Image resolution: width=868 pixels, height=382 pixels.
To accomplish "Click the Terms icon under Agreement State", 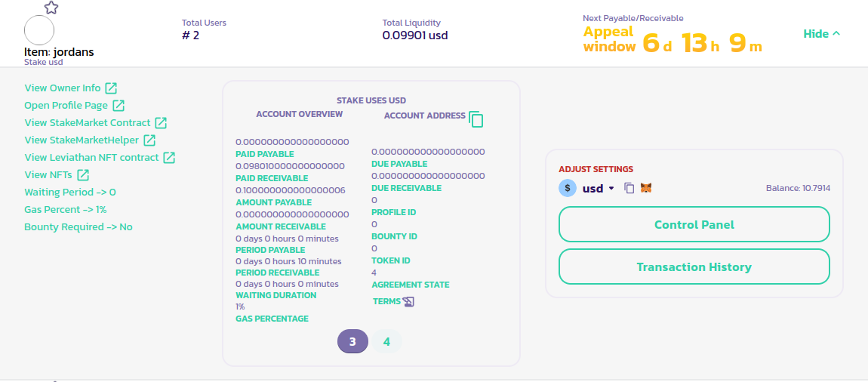I will [x=408, y=302].
